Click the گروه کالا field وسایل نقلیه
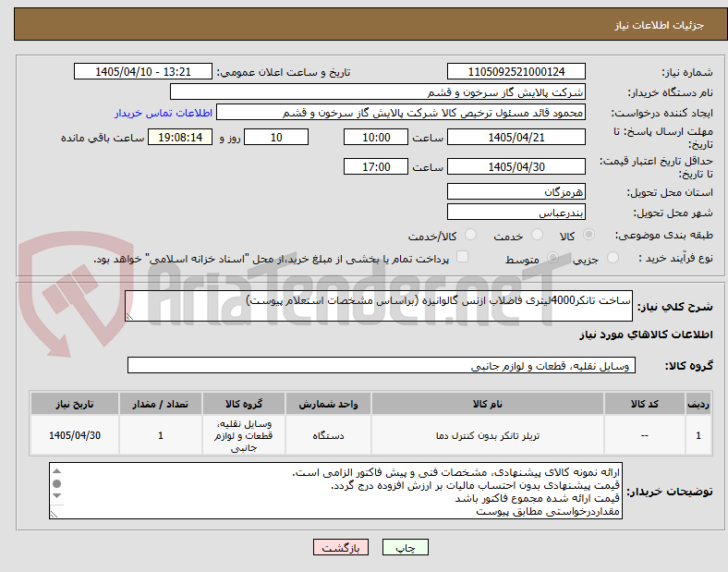Screen dimensions: 728x572 (382, 365)
